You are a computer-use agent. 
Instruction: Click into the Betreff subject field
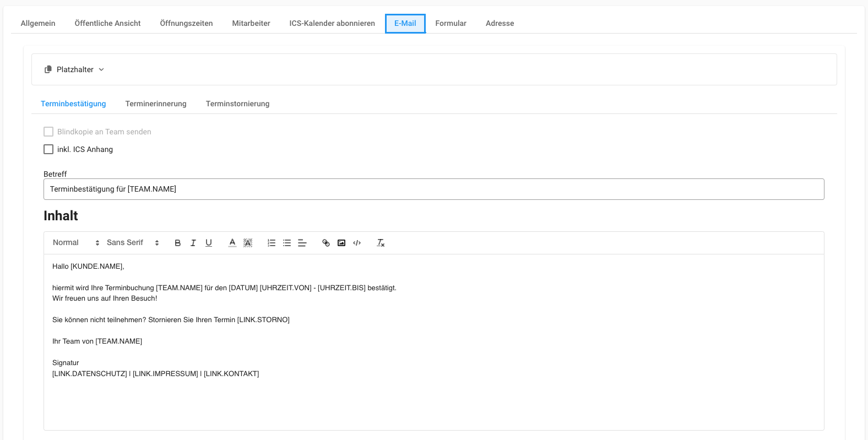point(433,189)
